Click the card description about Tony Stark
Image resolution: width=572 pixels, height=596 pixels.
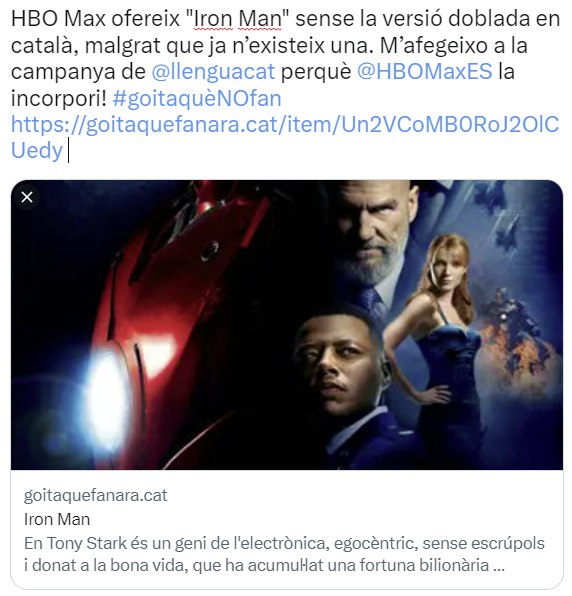coord(284,554)
